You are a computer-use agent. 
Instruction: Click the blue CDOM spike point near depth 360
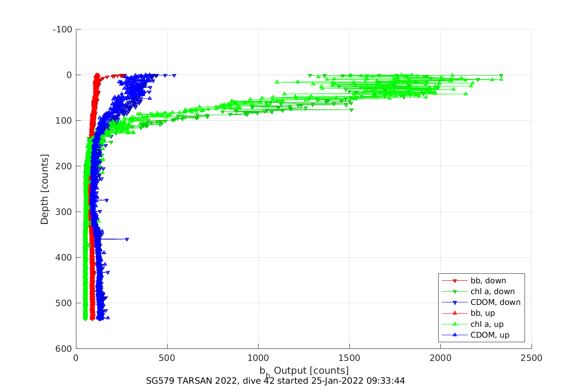coord(127,239)
